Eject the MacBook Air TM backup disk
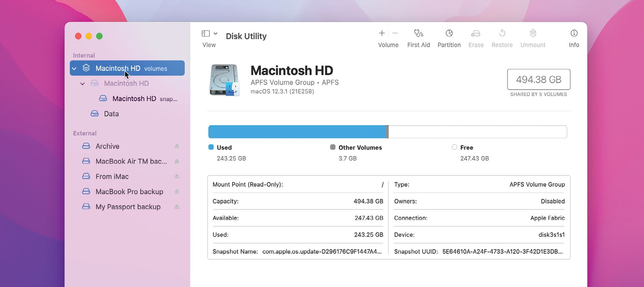Viewport: 644px width, 287px height. [x=177, y=161]
